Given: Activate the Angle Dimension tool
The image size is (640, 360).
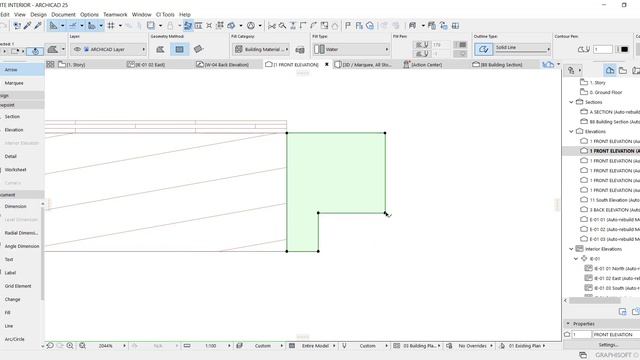Looking at the screenshot, I should 22,246.
